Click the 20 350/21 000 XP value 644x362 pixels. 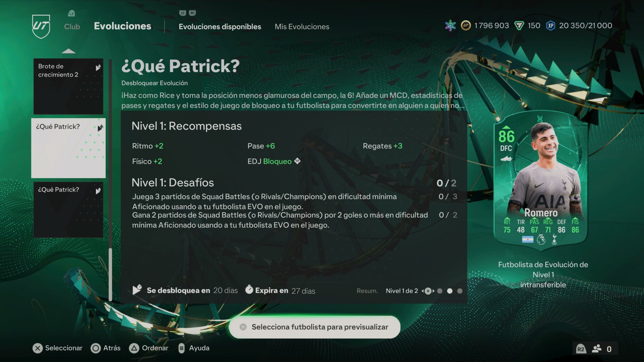pos(585,25)
